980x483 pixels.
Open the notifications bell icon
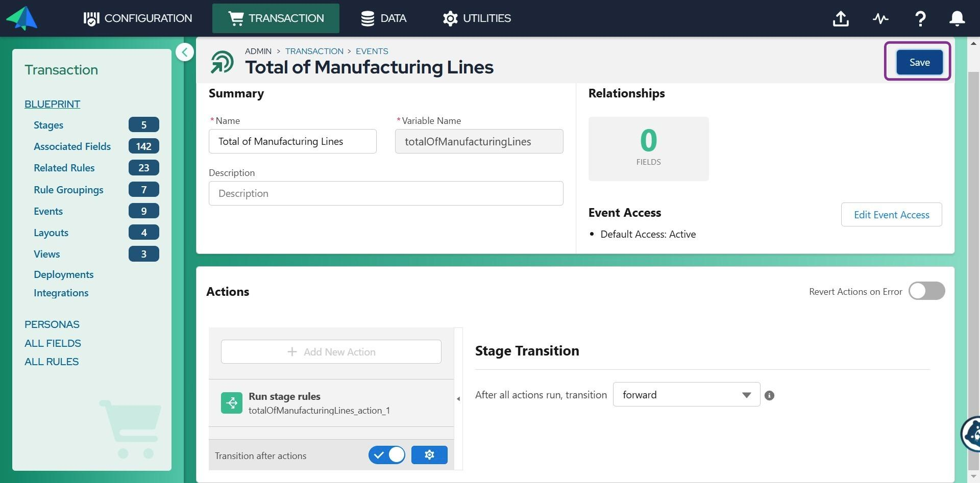coord(957,18)
